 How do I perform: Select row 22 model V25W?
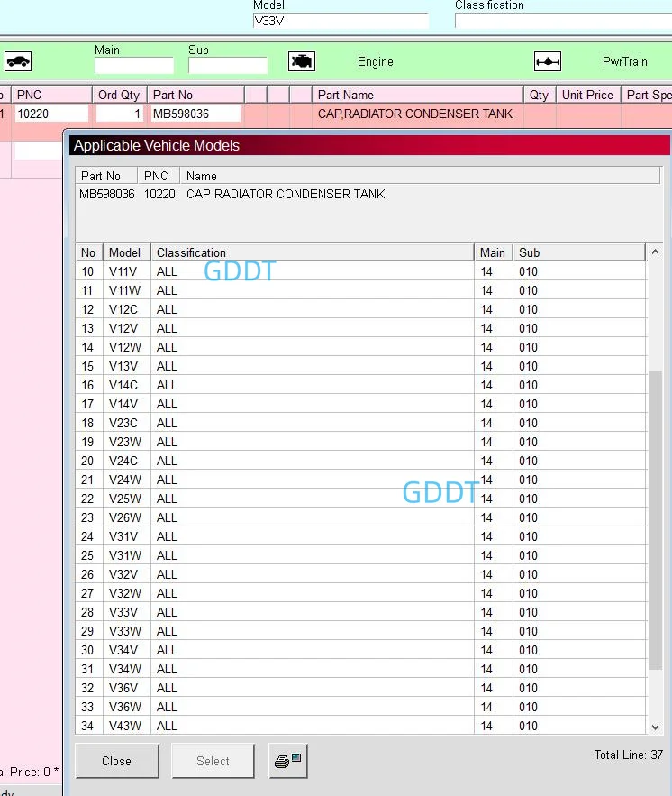pyautogui.click(x=360, y=499)
